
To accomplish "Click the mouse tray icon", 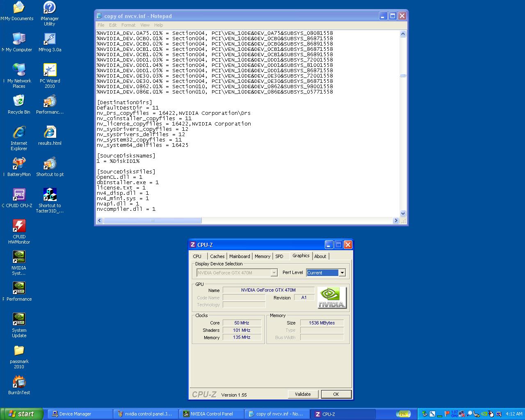I will [x=491, y=414].
